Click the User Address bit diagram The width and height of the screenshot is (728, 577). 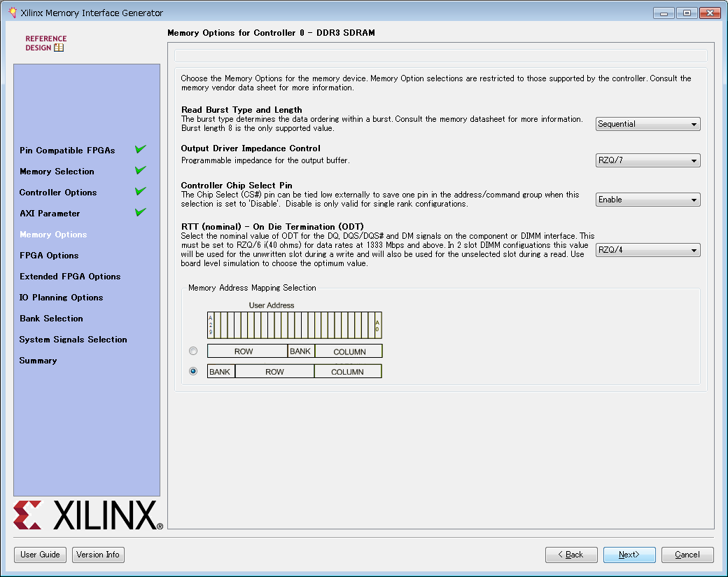pyautogui.click(x=294, y=325)
